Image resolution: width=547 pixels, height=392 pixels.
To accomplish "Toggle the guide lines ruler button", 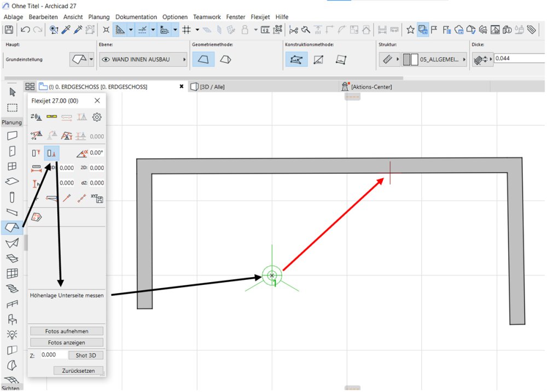I will (120, 30).
